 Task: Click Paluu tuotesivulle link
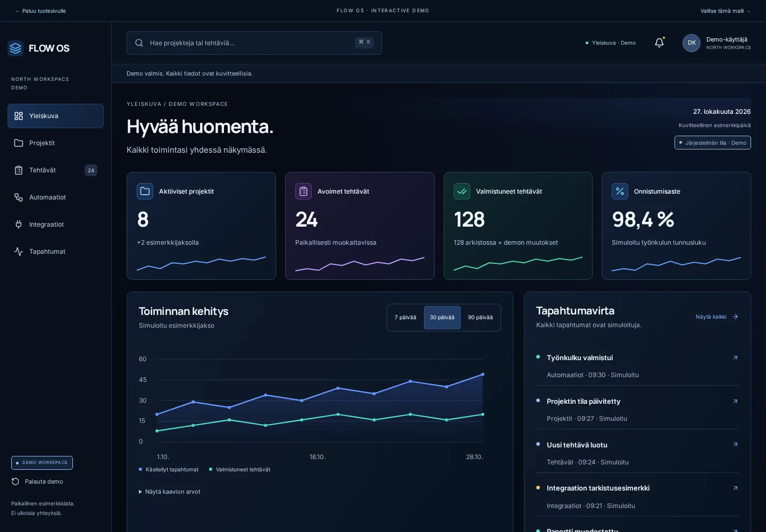coord(41,11)
